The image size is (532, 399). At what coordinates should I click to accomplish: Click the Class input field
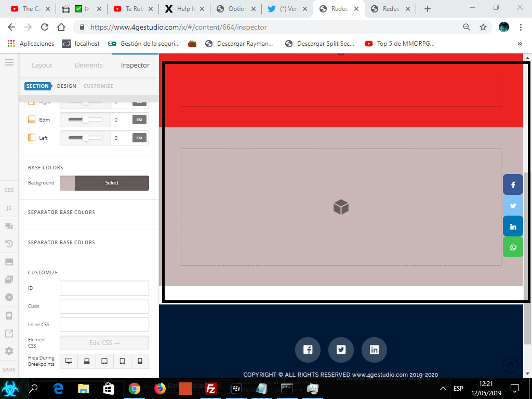[x=104, y=307]
